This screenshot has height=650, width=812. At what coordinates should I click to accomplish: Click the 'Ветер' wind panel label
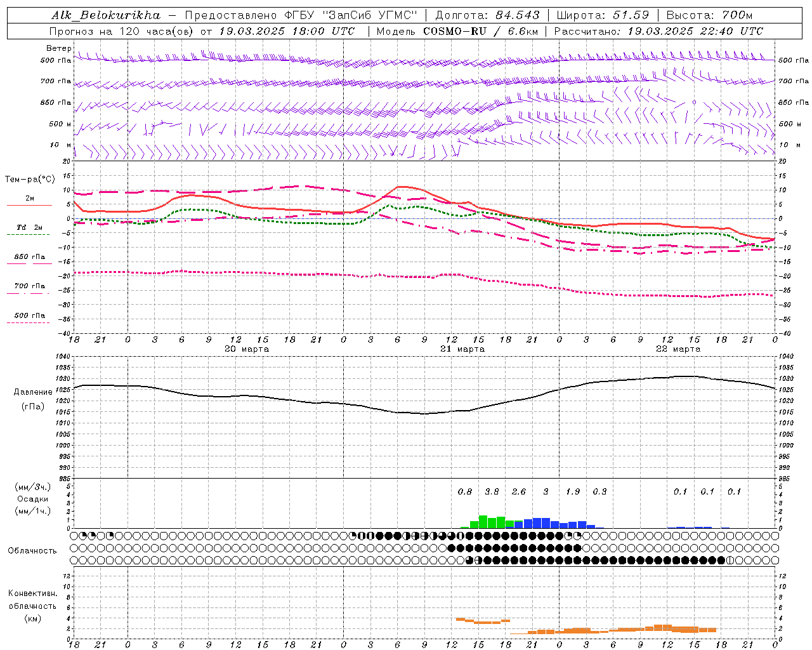click(59, 48)
